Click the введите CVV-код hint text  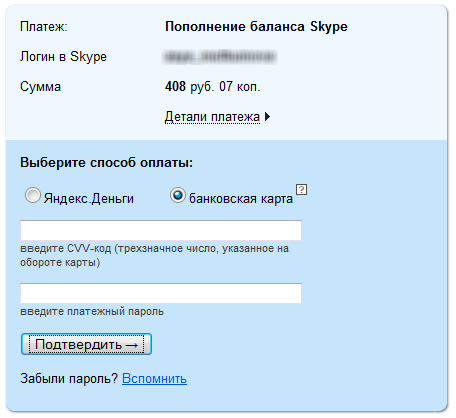pyautogui.click(x=155, y=255)
